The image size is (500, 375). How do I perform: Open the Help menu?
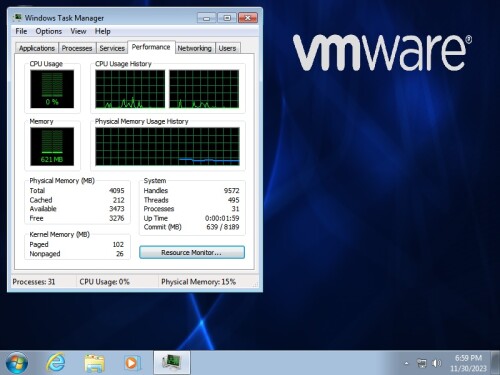[x=103, y=31]
